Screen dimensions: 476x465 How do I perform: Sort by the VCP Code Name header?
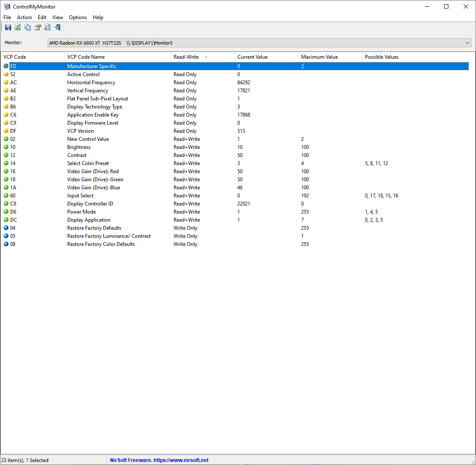(86, 57)
